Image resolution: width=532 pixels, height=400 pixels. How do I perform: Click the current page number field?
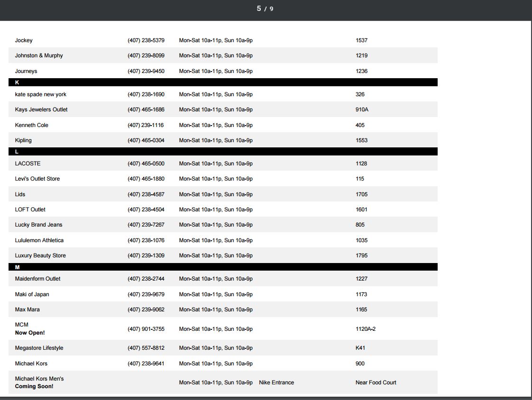259,9
